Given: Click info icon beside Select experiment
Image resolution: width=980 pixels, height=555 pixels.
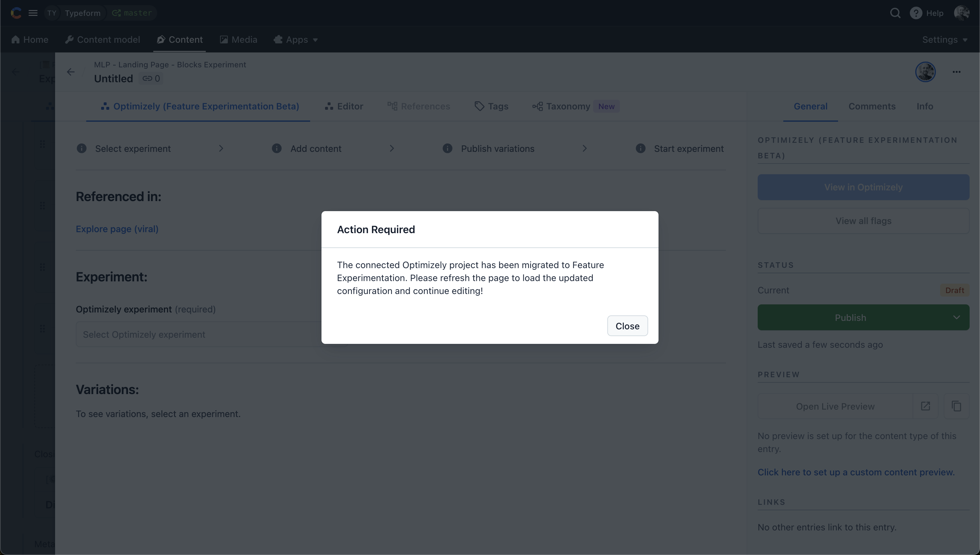Looking at the screenshot, I should pyautogui.click(x=82, y=148).
